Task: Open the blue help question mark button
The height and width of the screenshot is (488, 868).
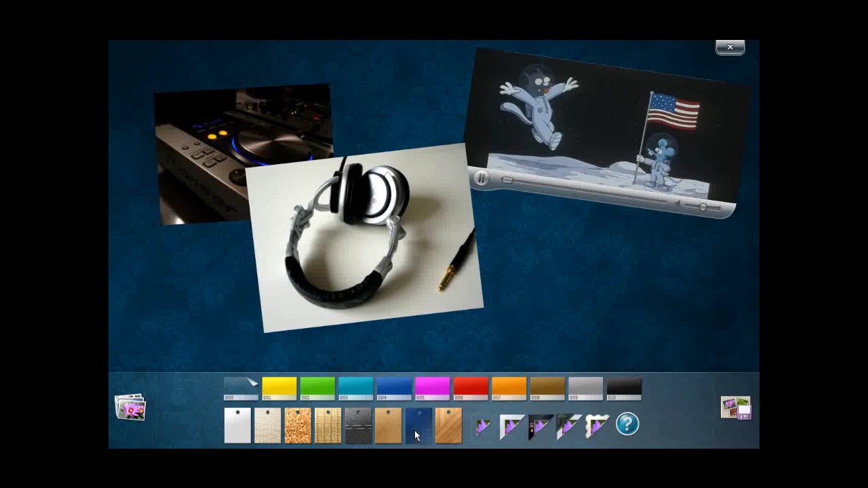Action: [x=627, y=424]
